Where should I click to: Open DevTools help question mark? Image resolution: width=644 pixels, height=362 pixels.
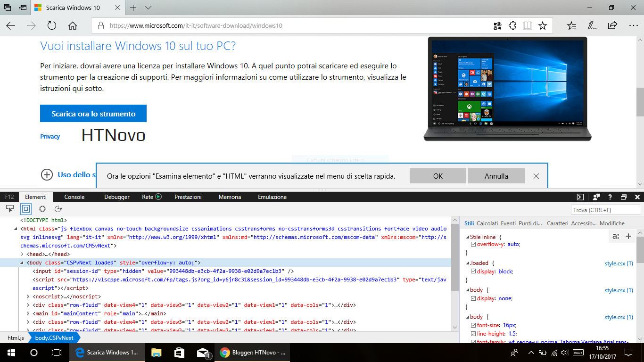coord(610,197)
